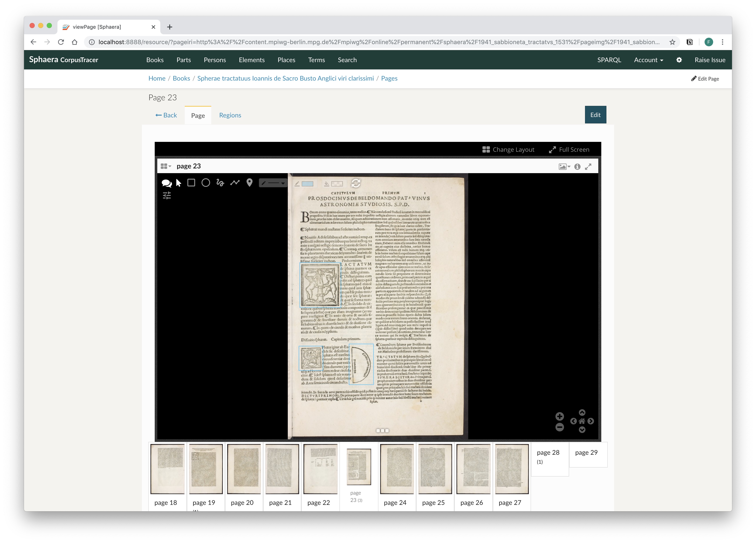
Task: Pick the transparent fill color swatch
Action: pyautogui.click(x=337, y=184)
